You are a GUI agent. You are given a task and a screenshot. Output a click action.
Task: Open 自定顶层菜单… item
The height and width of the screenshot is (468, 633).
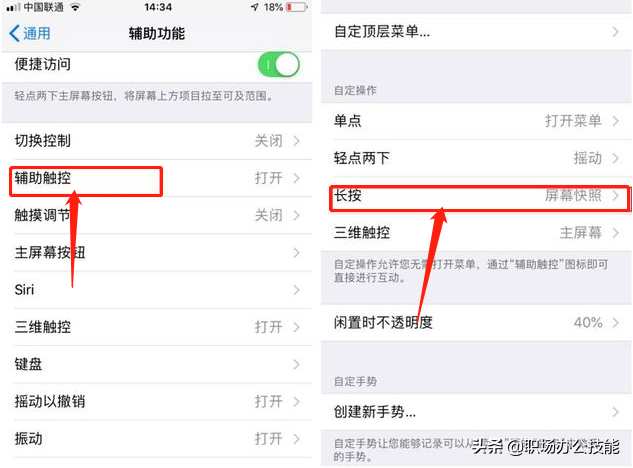(476, 32)
